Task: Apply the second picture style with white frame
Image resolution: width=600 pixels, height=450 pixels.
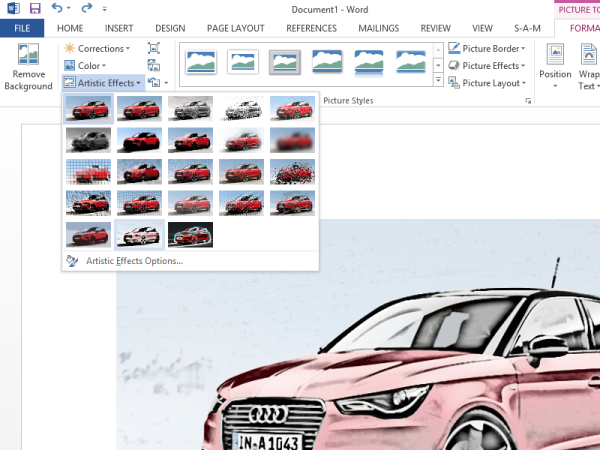Action: pyautogui.click(x=243, y=62)
